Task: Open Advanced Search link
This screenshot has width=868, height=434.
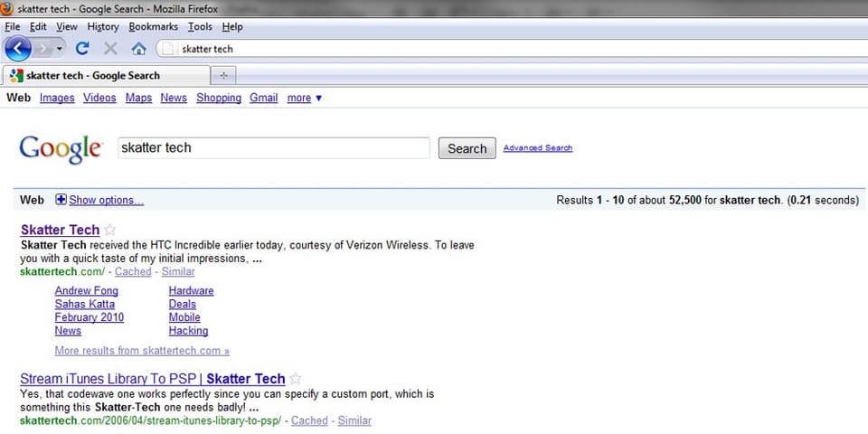Action: pyautogui.click(x=537, y=147)
